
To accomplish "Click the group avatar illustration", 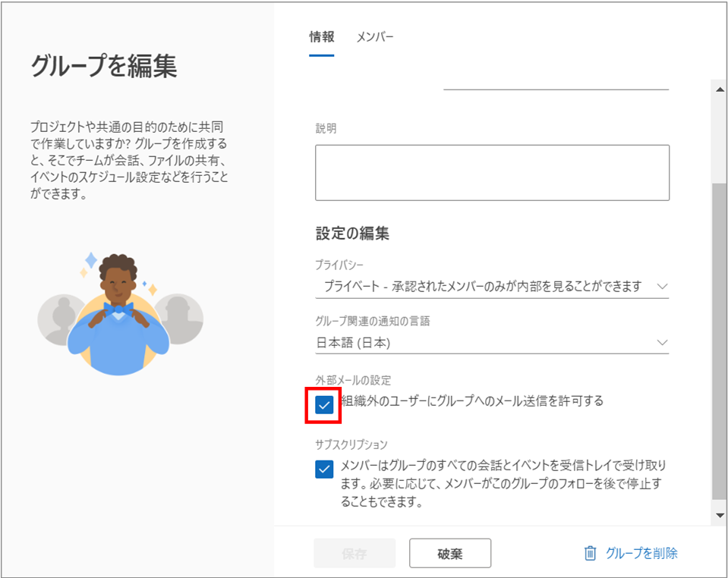I will 120,314.
